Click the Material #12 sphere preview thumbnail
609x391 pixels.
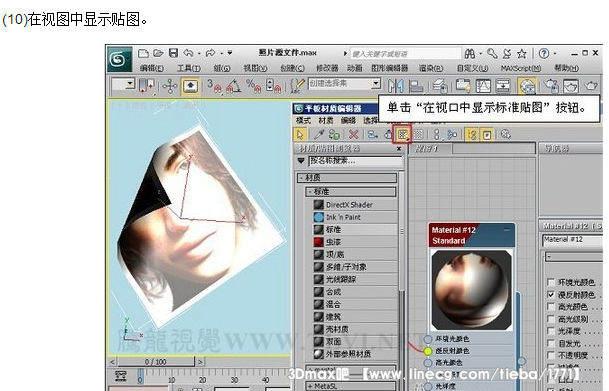point(472,290)
